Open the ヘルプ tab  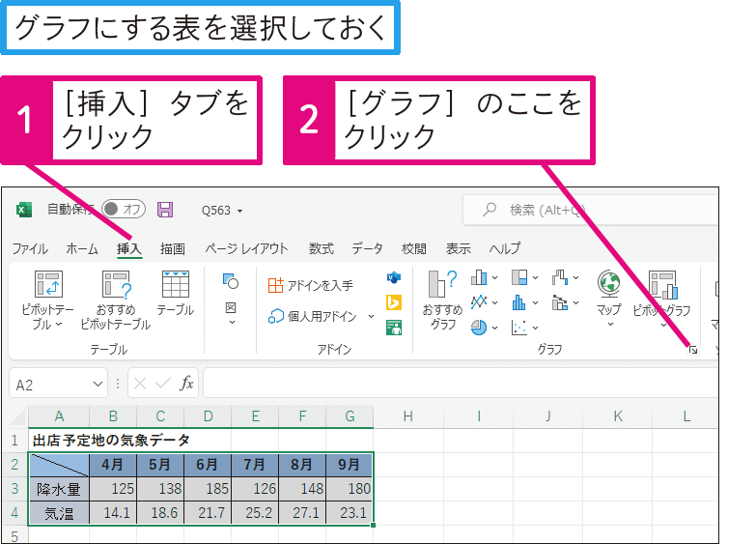[504, 248]
